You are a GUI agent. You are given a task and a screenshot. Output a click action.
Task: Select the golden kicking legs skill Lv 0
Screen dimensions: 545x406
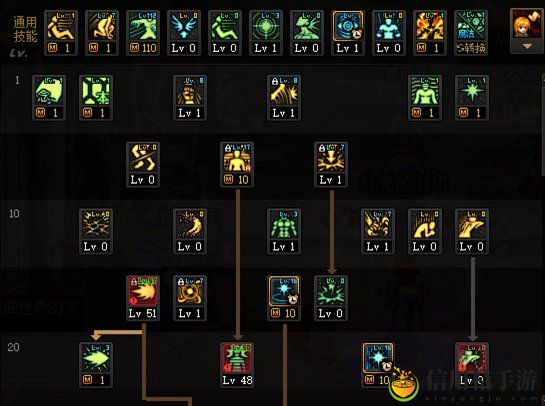point(143,164)
